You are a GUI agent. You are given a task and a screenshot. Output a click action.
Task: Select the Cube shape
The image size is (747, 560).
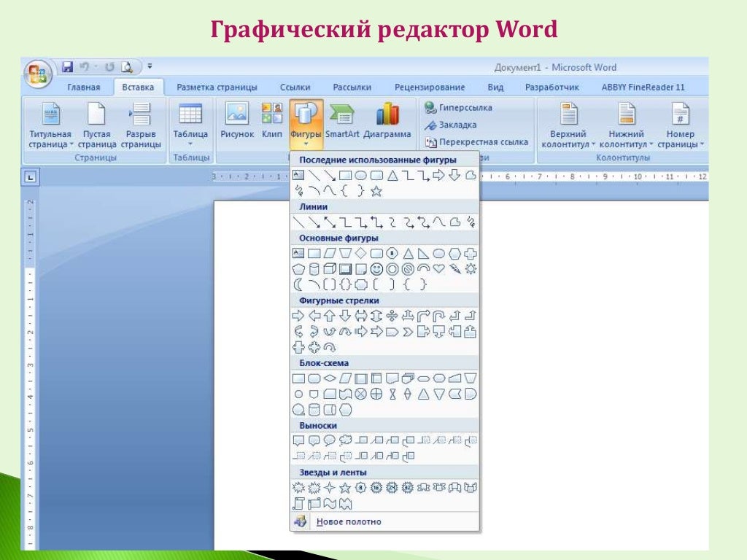click(x=330, y=269)
